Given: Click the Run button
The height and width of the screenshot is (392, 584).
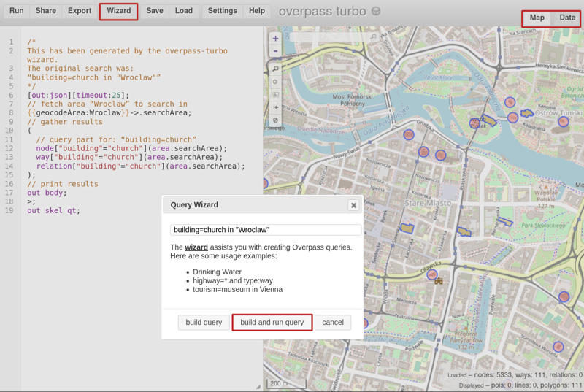Looking at the screenshot, I should coord(16,11).
